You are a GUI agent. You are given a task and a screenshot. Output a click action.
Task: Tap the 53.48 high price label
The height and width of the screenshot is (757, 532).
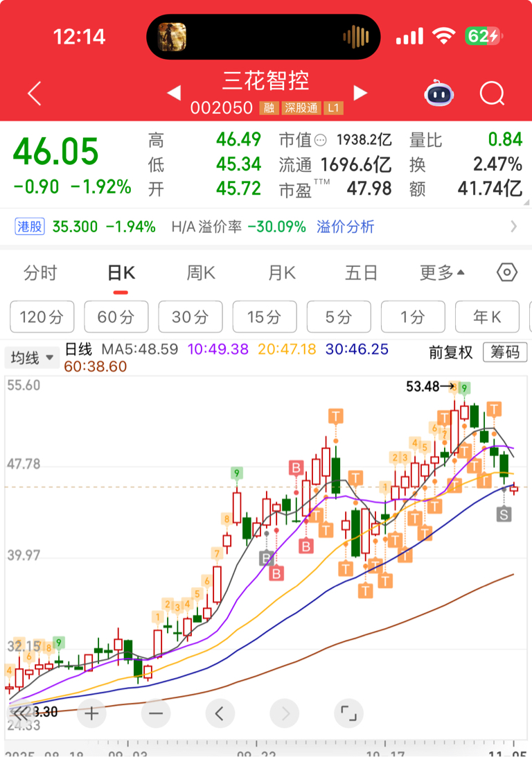click(423, 386)
